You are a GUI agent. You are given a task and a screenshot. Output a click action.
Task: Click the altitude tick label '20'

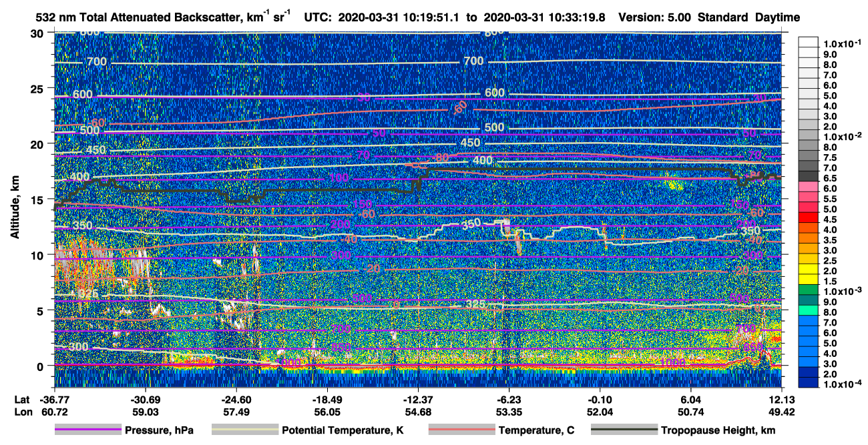[38, 143]
